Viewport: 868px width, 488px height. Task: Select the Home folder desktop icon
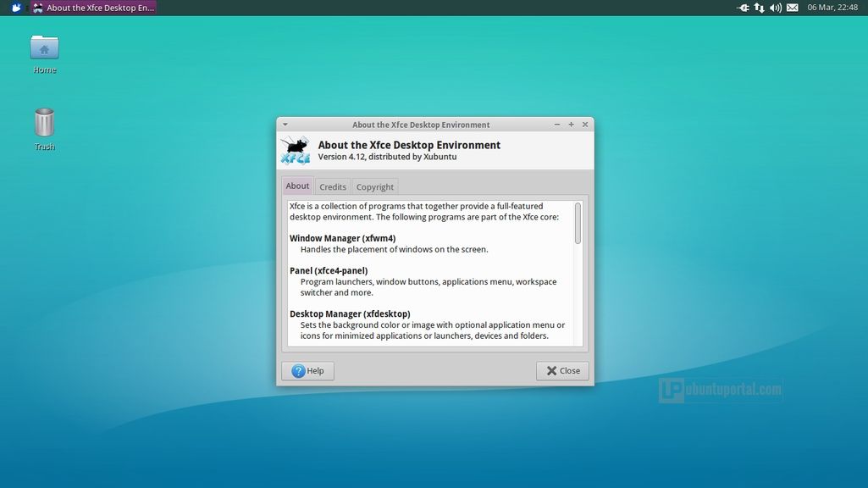point(44,54)
